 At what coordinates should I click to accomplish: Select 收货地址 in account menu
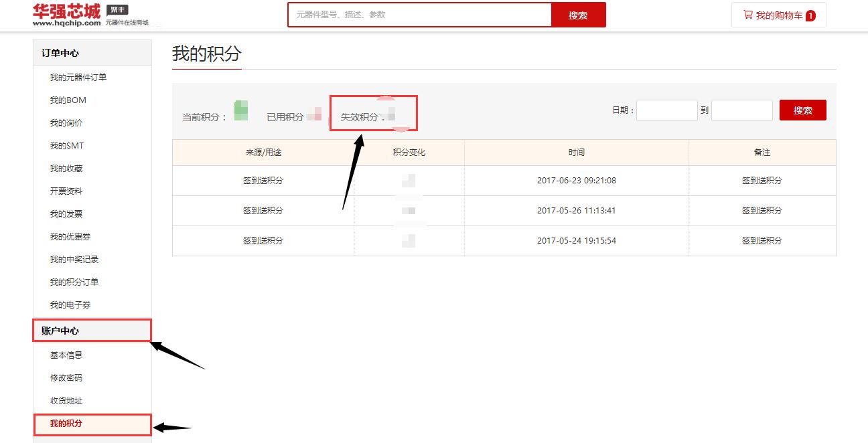tap(66, 401)
